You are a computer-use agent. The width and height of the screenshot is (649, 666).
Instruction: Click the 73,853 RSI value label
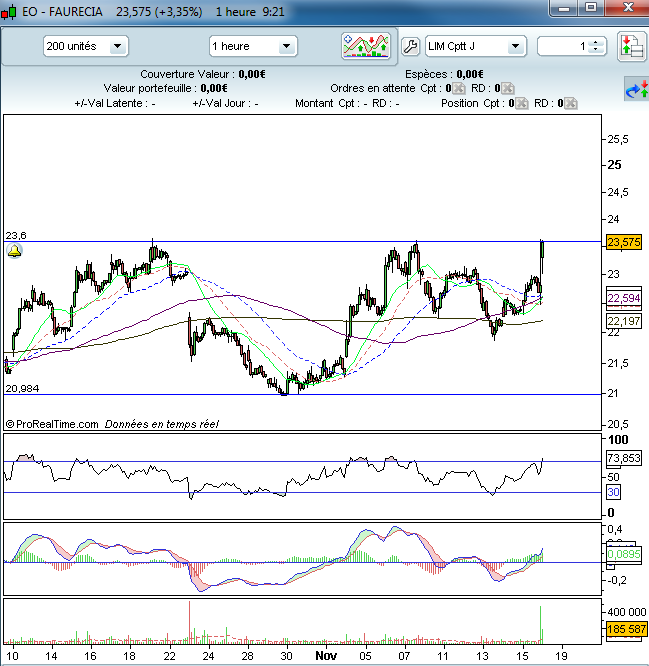624,458
